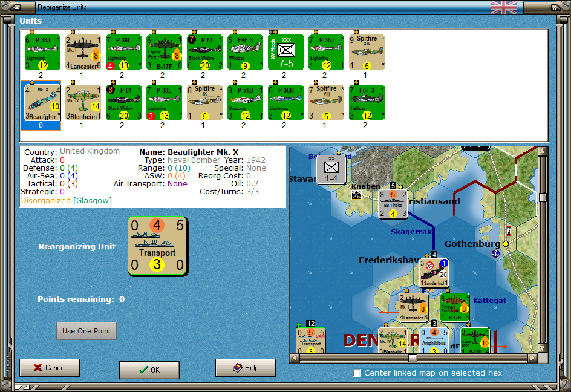The width and height of the screenshot is (571, 392).
Task: Click Lancaster counter on the map
Action: [413, 307]
